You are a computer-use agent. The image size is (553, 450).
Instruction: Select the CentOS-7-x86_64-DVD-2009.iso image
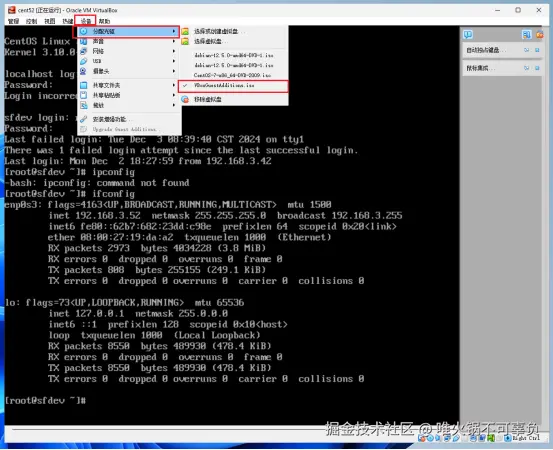point(234,75)
